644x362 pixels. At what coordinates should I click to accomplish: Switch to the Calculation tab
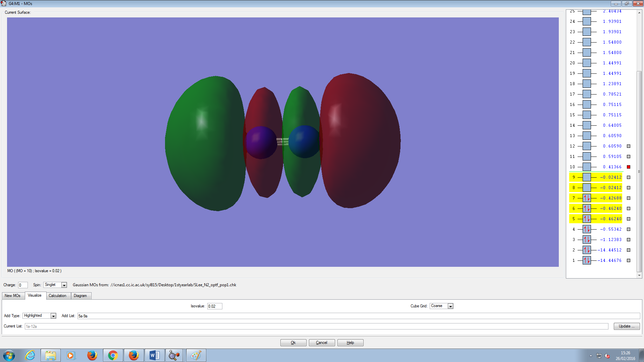pyautogui.click(x=57, y=296)
